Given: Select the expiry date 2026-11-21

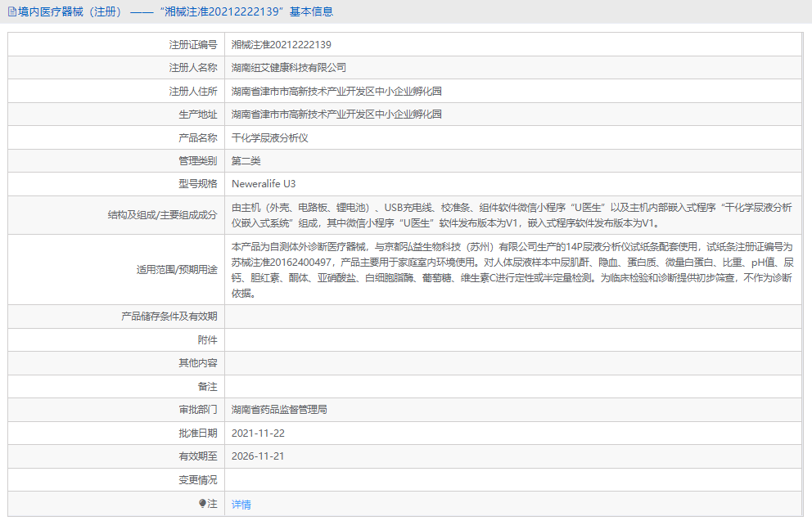Looking at the screenshot, I should pos(259,456).
